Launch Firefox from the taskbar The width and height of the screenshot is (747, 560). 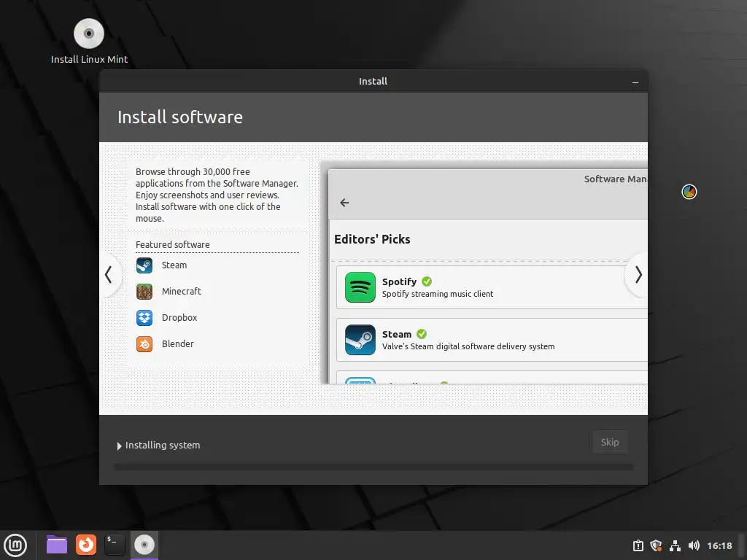(x=86, y=545)
